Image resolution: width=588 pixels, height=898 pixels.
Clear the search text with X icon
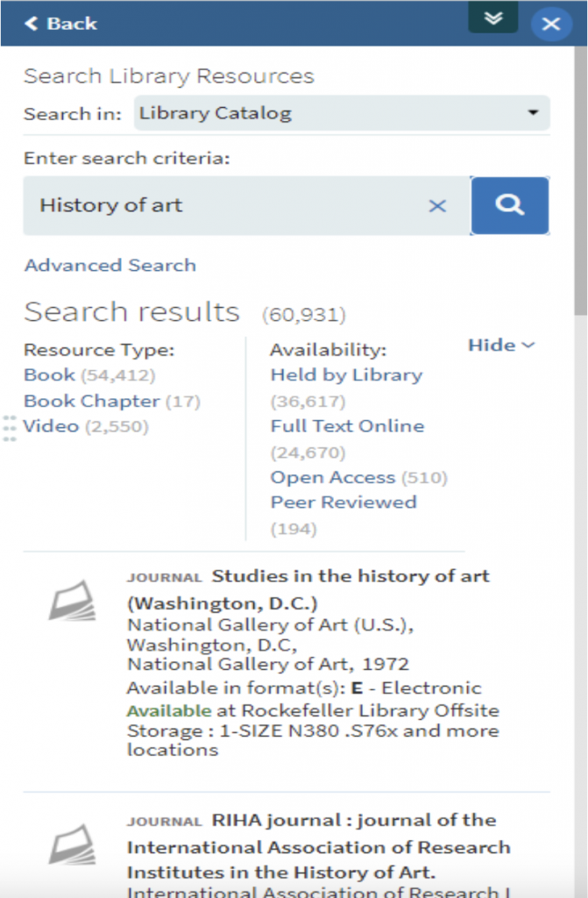[436, 206]
